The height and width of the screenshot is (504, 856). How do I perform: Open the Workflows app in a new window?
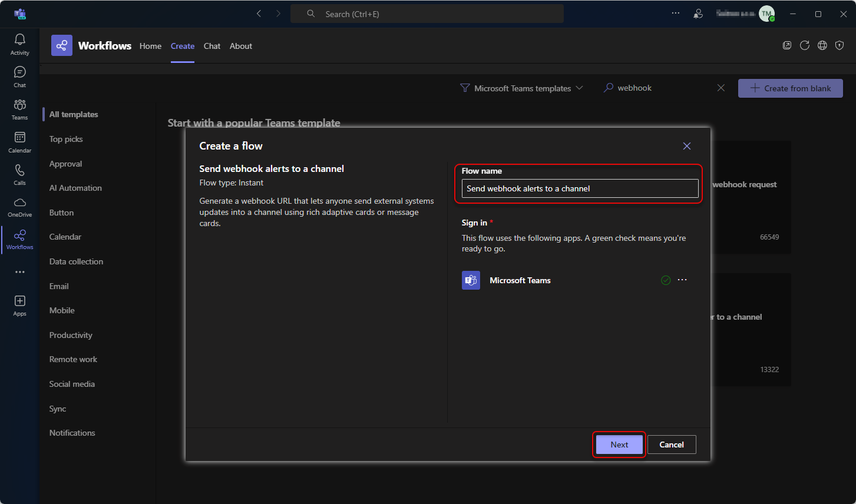coord(787,45)
